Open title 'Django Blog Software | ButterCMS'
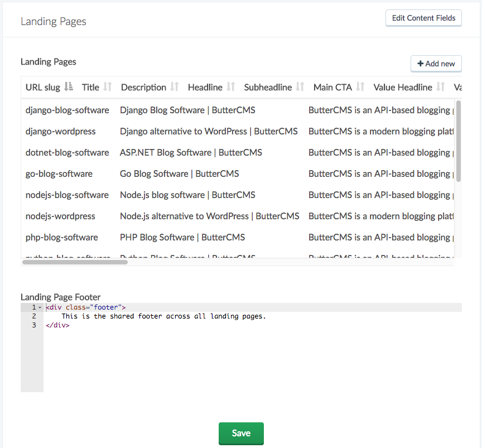 (187, 110)
